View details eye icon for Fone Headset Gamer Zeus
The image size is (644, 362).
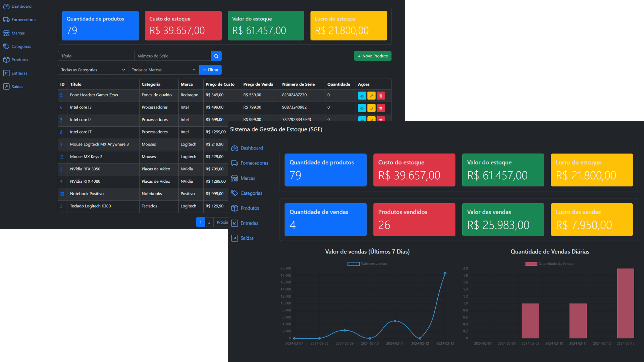click(x=362, y=96)
